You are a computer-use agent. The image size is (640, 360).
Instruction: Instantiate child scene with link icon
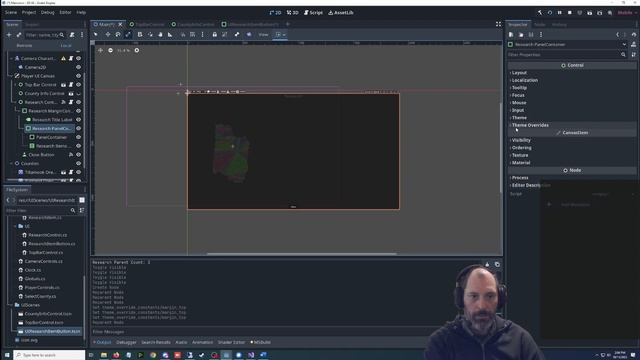[18, 35]
